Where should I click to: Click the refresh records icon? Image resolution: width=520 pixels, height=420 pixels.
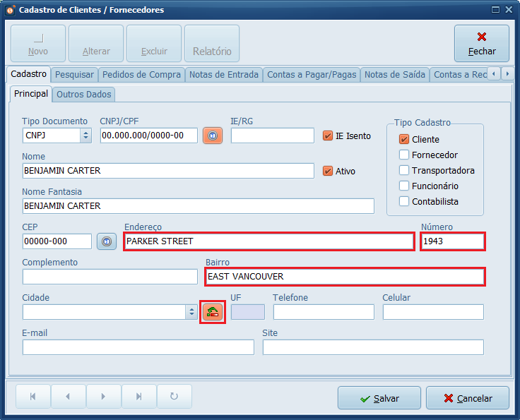coord(175,397)
